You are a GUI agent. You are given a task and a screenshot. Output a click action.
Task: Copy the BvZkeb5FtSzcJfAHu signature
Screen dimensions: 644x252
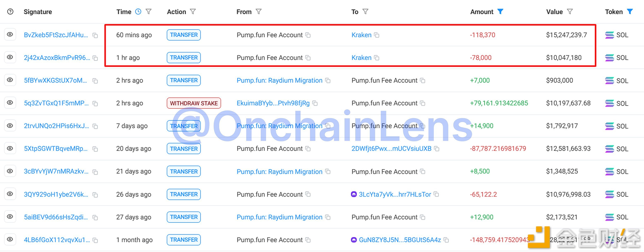[x=95, y=36]
